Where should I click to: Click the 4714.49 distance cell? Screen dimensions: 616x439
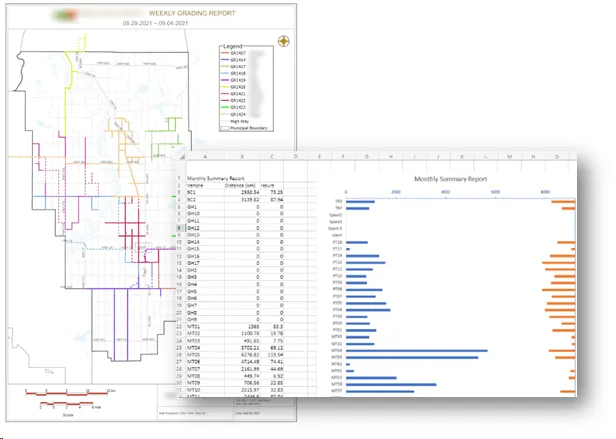tap(242, 362)
